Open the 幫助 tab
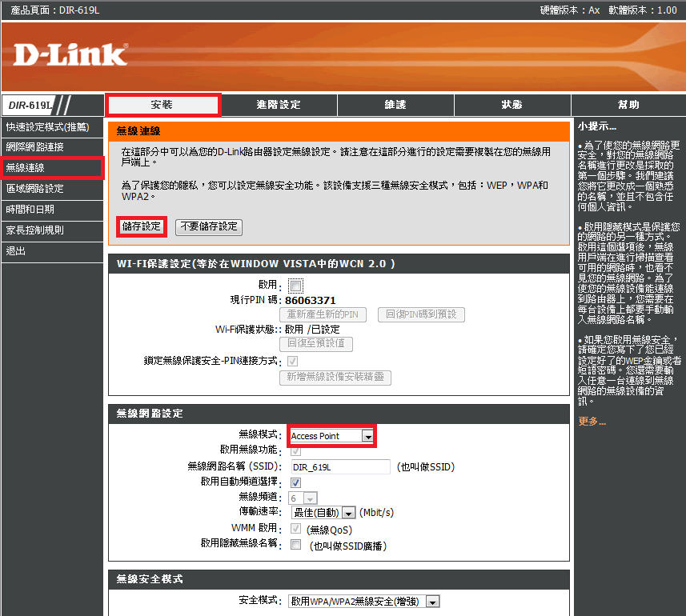686x616 pixels. [x=628, y=105]
